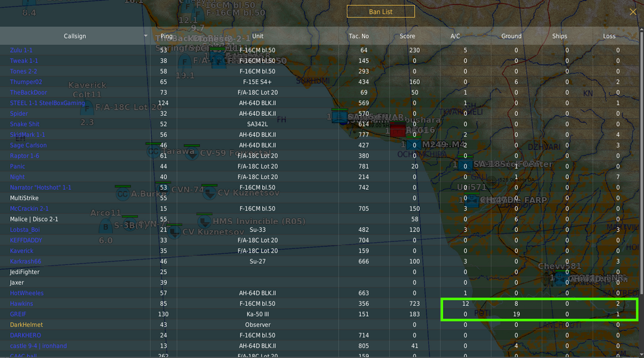This screenshot has height=358, width=644.
Task: Sort by the Tac. No column
Action: 359,36
